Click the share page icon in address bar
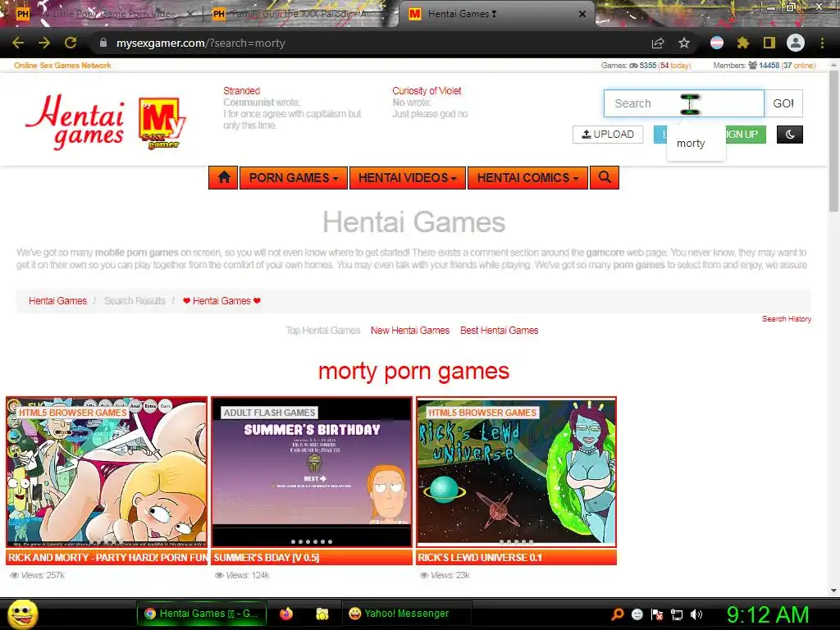This screenshot has height=630, width=840. pyautogui.click(x=658, y=43)
